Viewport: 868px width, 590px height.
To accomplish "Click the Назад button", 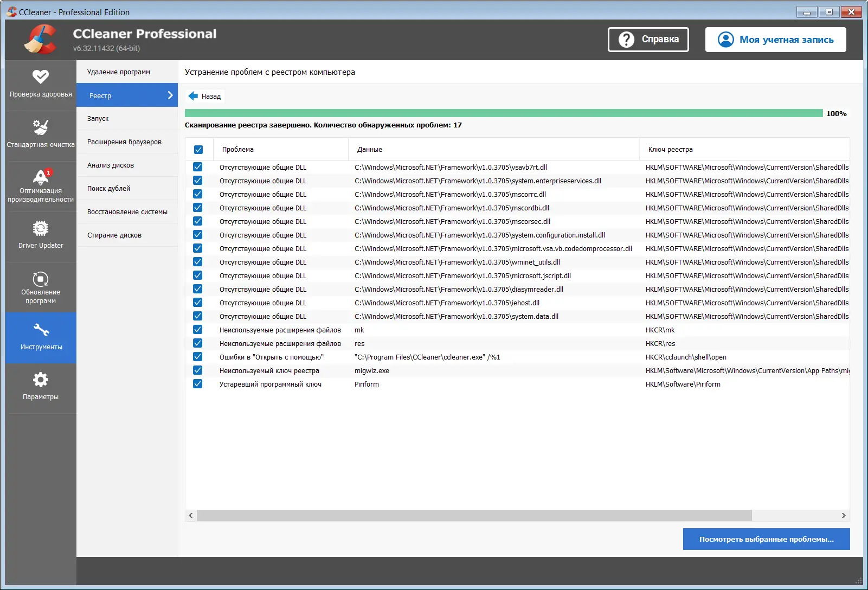I will point(204,96).
